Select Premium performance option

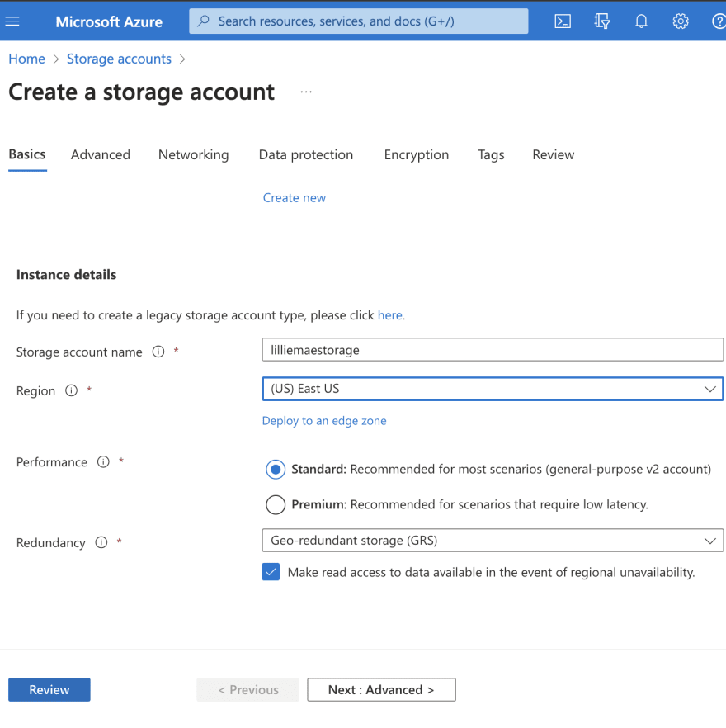276,504
